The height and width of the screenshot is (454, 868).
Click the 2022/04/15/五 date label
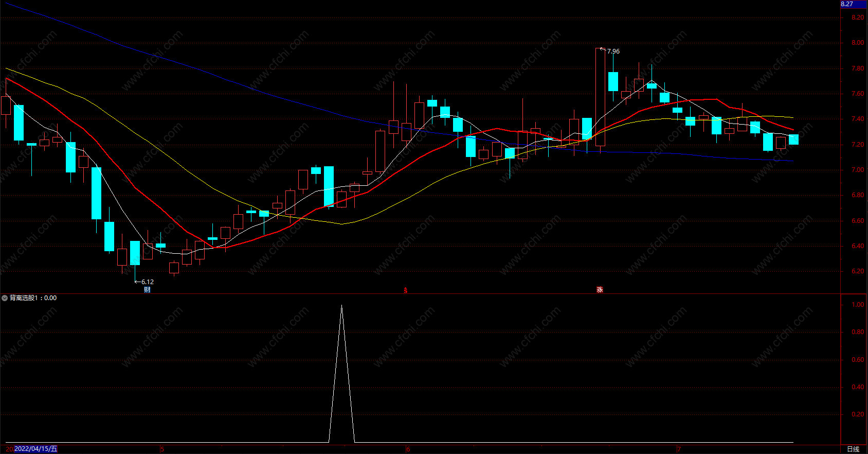tap(35, 449)
